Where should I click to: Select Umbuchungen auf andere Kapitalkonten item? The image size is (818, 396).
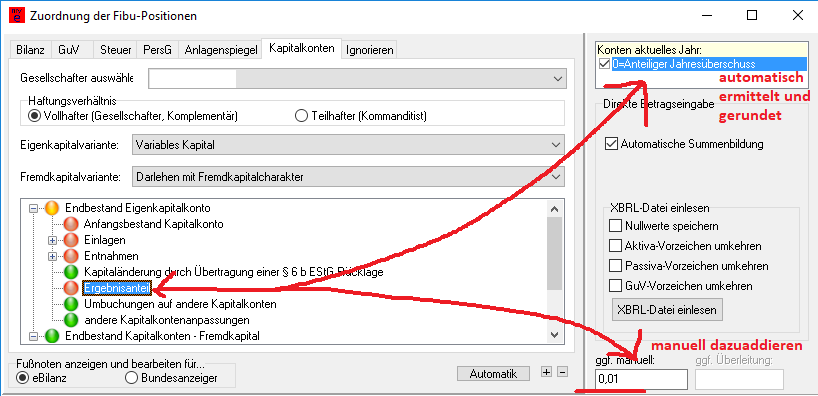180,304
